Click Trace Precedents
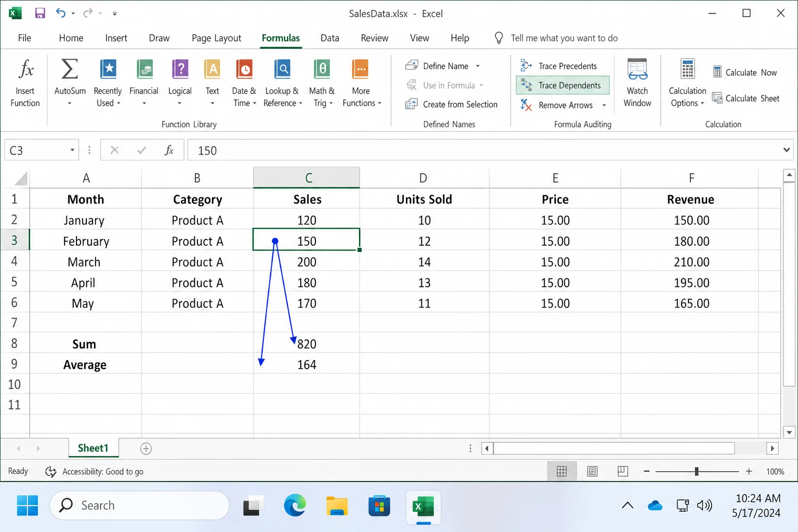Viewport: 798px width, 532px height. coord(559,66)
